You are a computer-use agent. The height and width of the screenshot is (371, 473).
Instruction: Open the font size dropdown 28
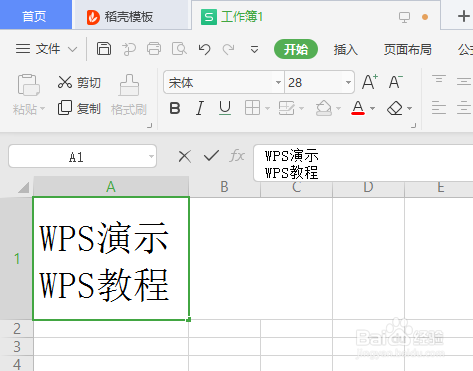[348, 82]
